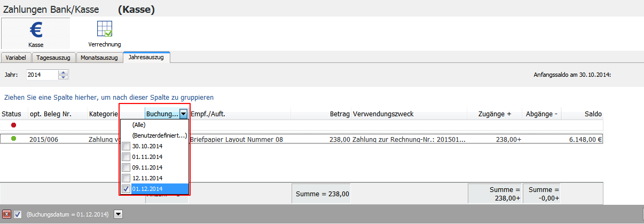Open the filter history dropdown in bottom bar
The image size is (644, 224).
119,214
